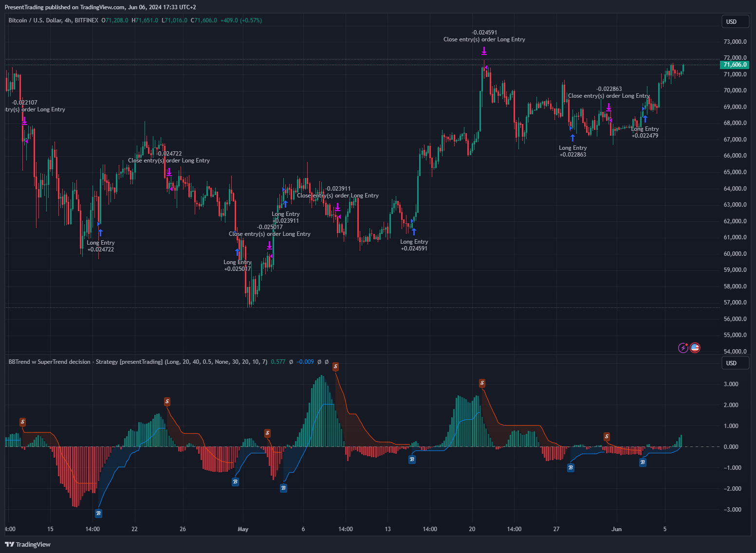Click the blue arrow above Long Entry +0.022863
Viewport: 756px width, 553px height.
tap(572, 138)
